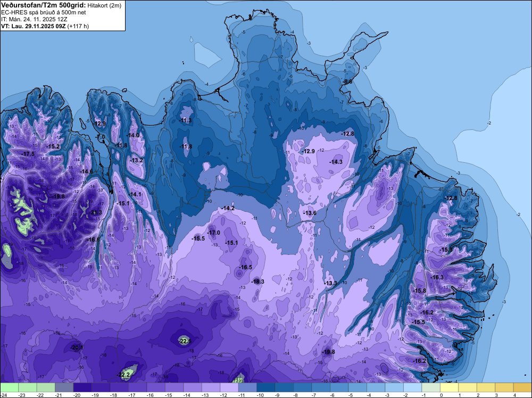Click legend color swatch between -1 and 0

tap(431, 387)
